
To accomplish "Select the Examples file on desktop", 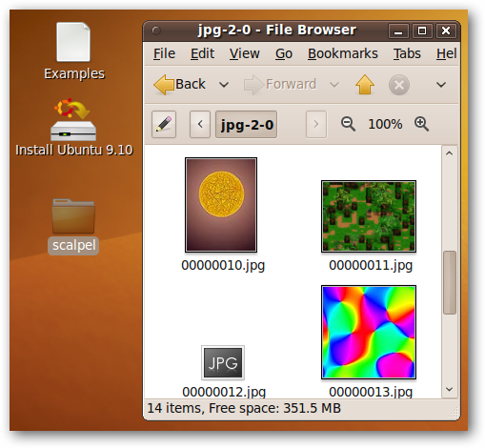I will point(73,42).
